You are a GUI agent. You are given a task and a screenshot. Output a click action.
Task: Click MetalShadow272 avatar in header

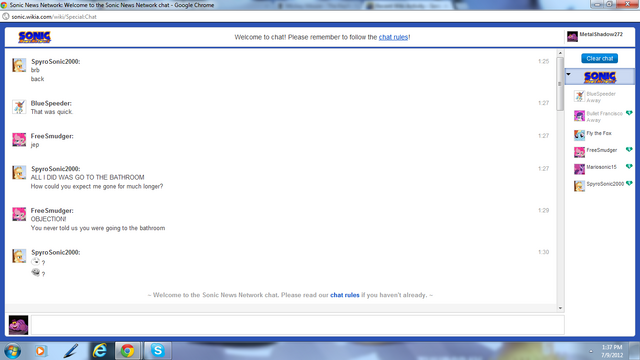tap(572, 36)
